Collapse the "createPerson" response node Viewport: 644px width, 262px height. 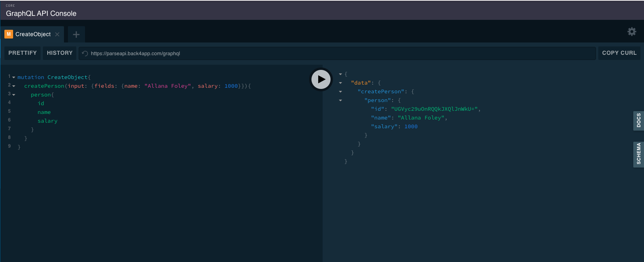pos(340,92)
